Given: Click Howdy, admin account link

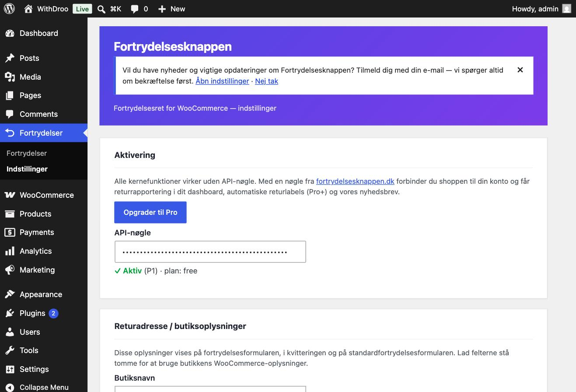Looking at the screenshot, I should click(x=535, y=9).
